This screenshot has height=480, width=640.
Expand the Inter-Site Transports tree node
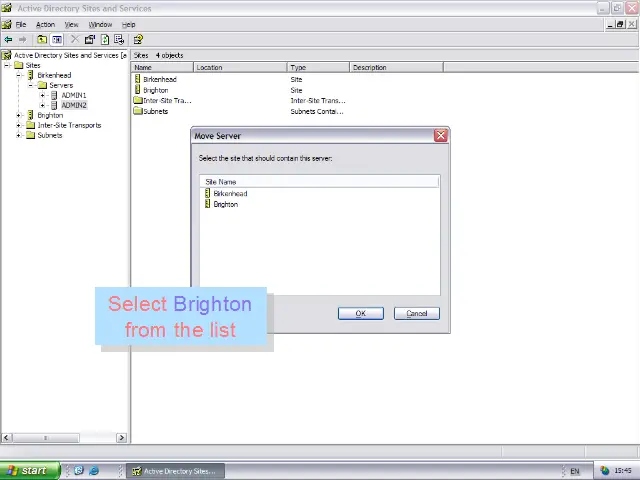(x=19, y=125)
